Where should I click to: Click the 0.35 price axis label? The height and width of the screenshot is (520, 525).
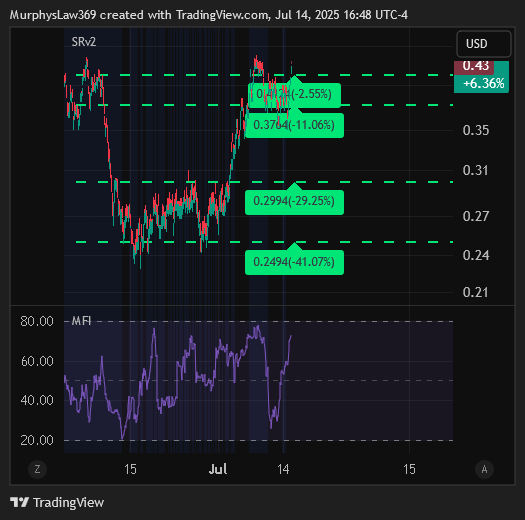click(x=475, y=130)
